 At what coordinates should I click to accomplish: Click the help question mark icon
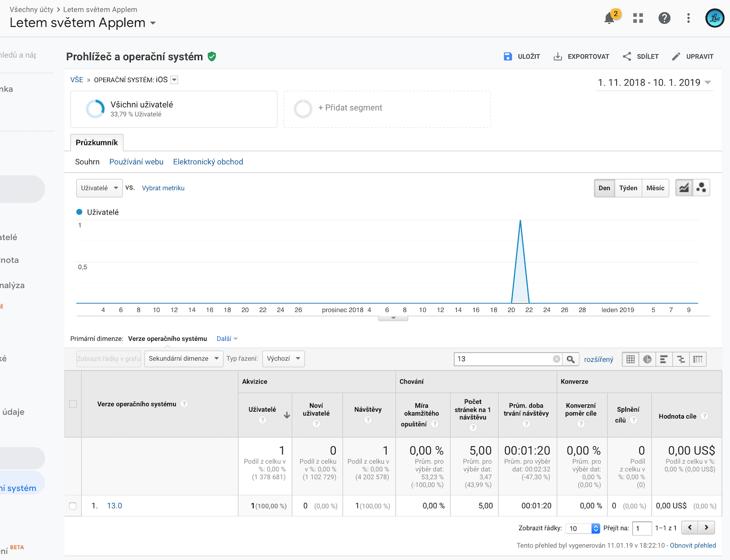coord(664,18)
